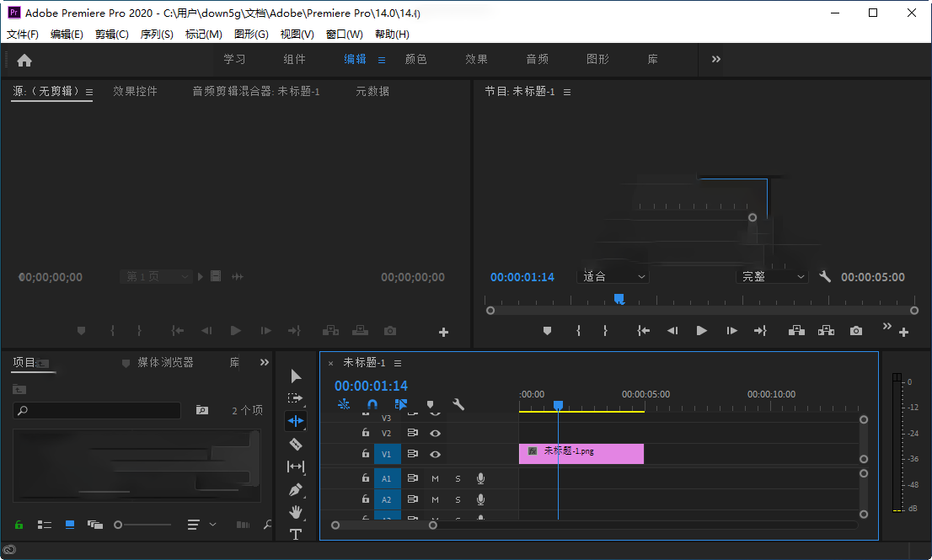Step forward one frame in Program Monitor
The width and height of the screenshot is (932, 560).
731,331
